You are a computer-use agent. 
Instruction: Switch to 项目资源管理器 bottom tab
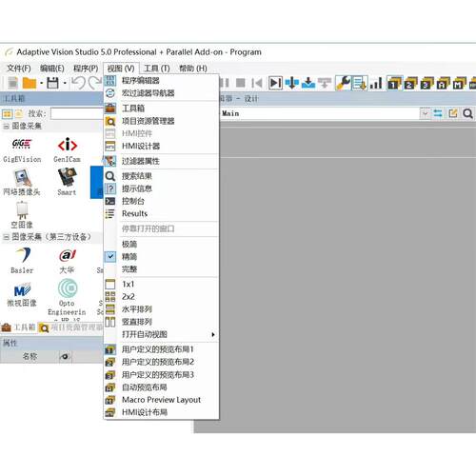(x=70, y=327)
